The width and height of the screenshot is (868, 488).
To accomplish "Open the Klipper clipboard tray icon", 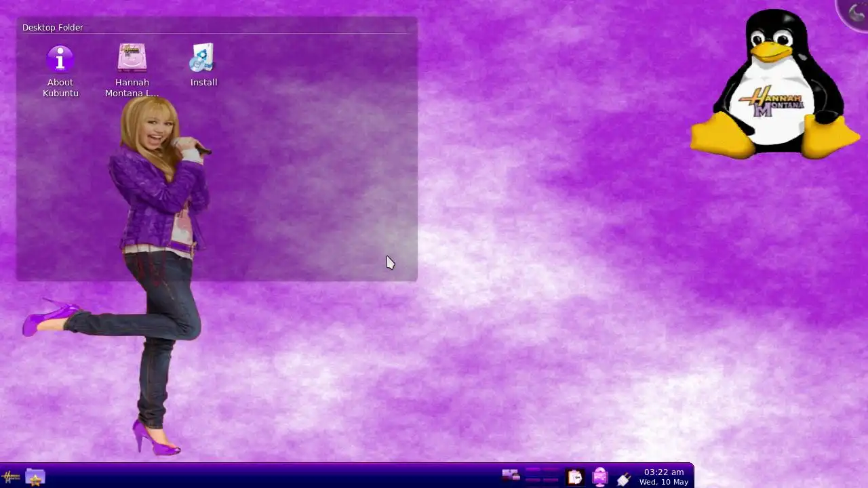I will click(574, 477).
